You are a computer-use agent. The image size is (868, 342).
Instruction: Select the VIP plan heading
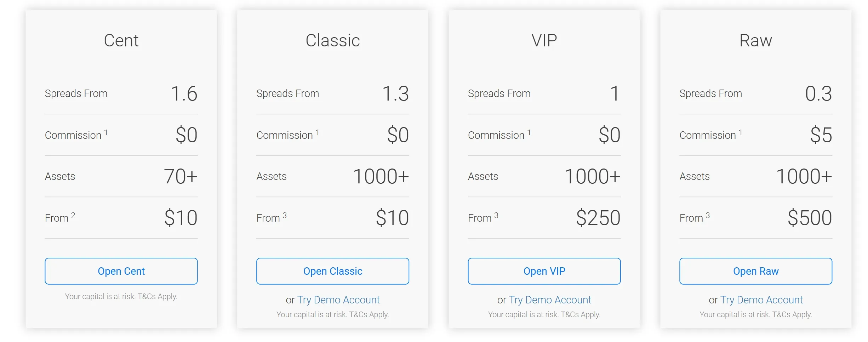tap(543, 40)
